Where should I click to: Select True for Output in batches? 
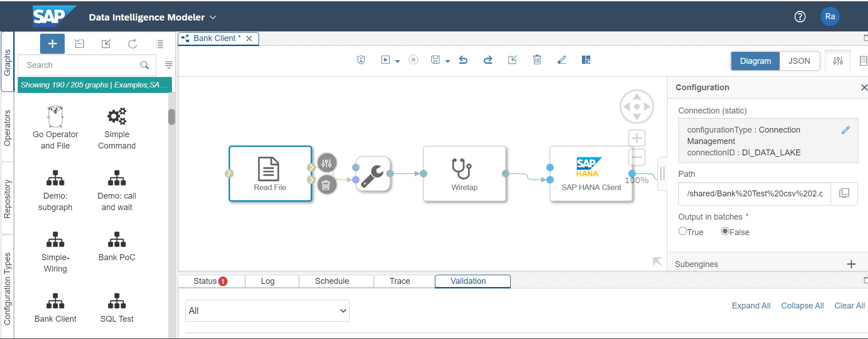click(682, 231)
